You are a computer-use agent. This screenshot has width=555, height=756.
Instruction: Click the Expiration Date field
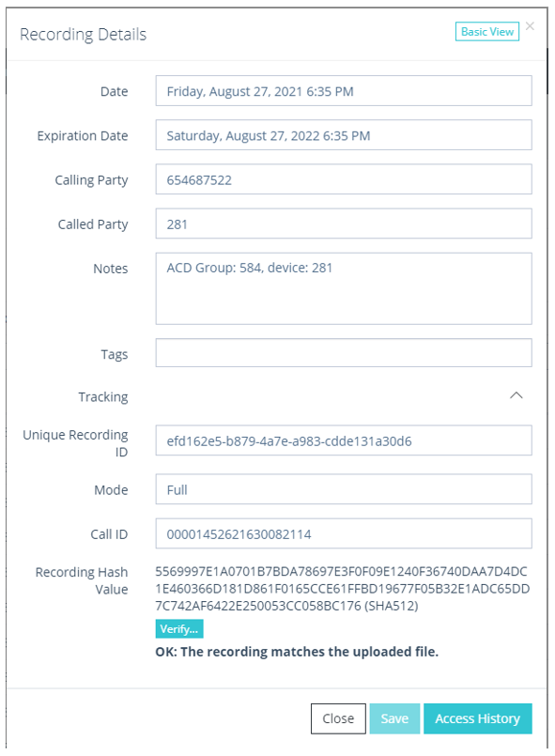344,135
